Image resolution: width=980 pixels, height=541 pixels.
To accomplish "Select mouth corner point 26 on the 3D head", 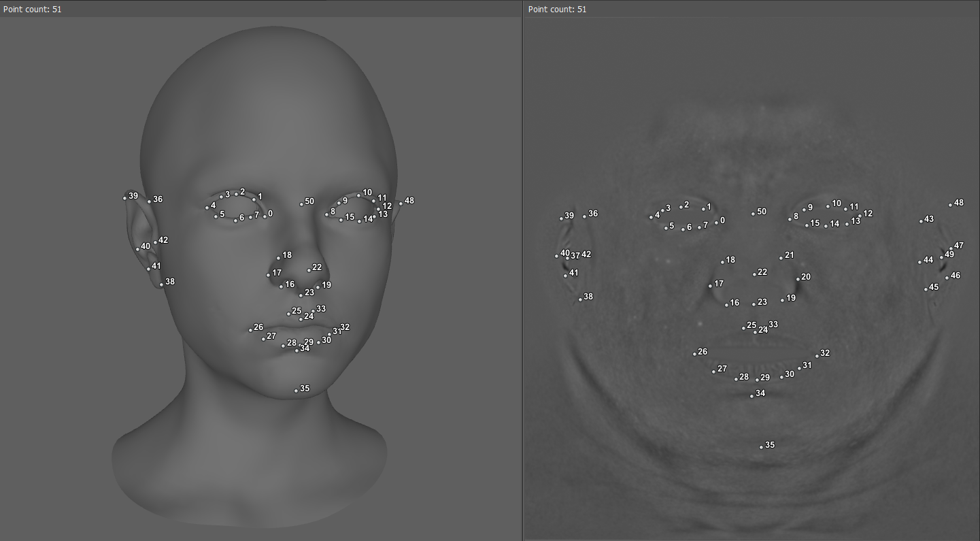I will pos(250,330).
